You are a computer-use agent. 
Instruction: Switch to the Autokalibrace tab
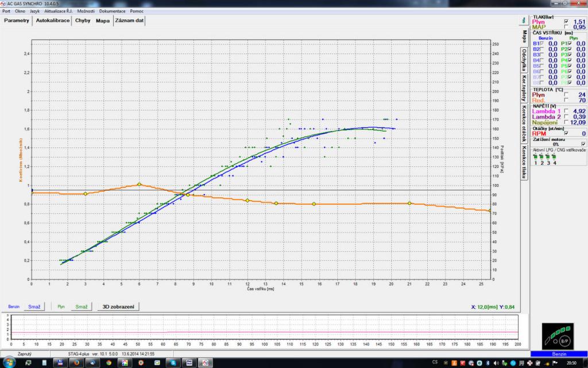(53, 20)
